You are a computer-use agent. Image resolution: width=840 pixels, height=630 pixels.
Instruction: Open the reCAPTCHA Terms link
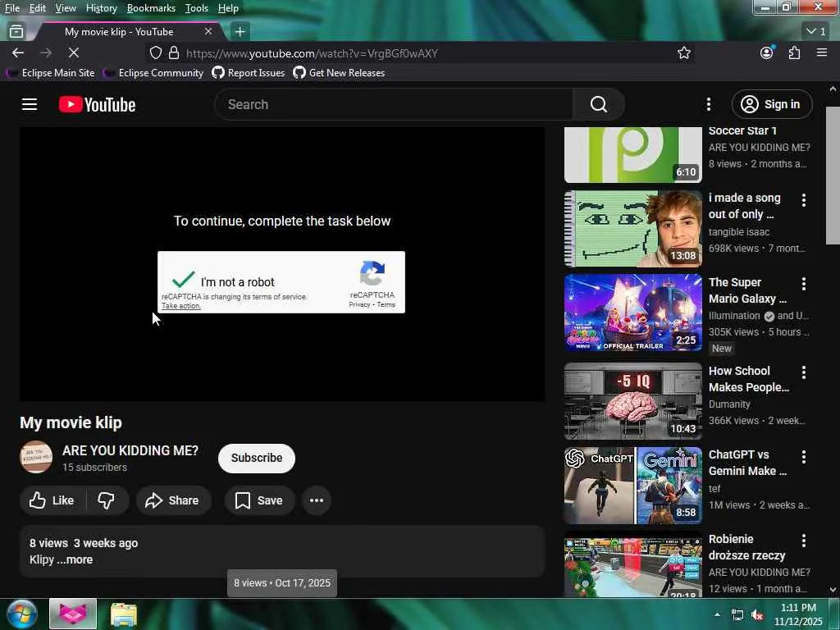pos(386,305)
